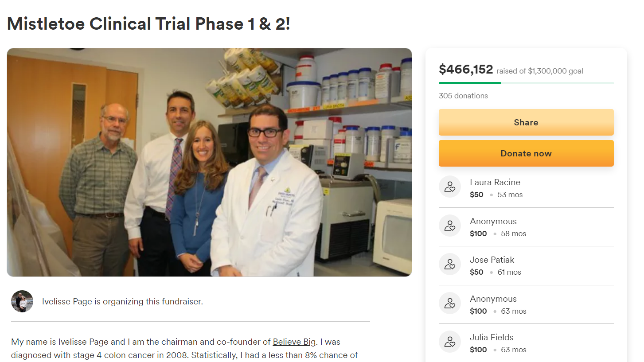Click the 305 donations count
644x362 pixels.
(x=463, y=96)
